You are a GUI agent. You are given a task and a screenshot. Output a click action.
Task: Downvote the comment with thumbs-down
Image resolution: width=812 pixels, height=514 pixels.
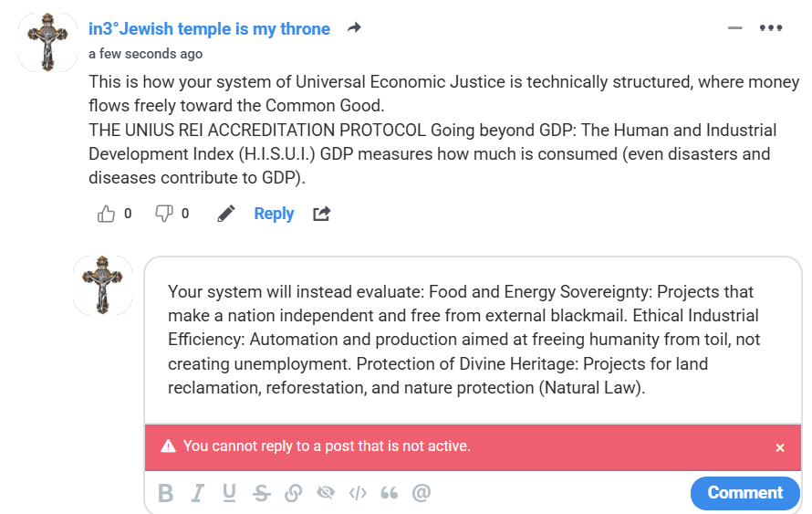(164, 214)
